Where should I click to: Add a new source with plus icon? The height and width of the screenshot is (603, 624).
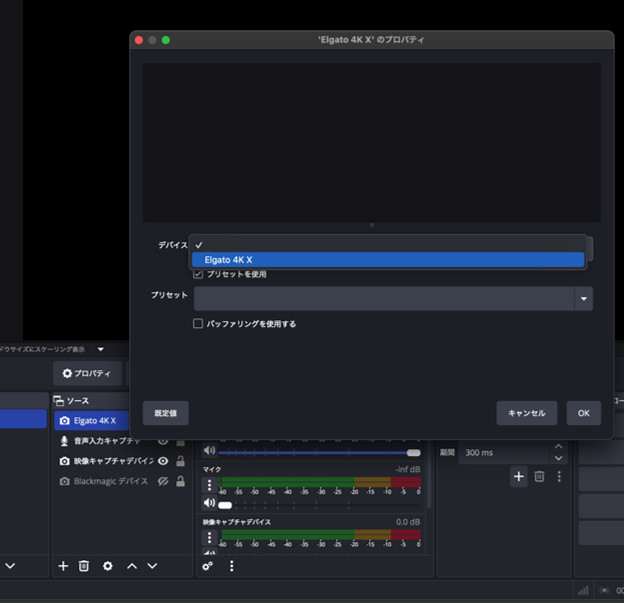[63, 566]
